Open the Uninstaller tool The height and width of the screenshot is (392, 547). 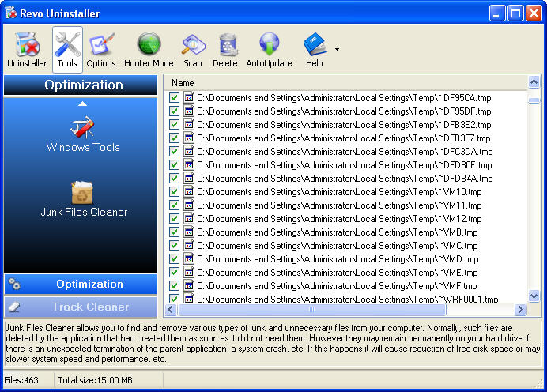click(x=27, y=50)
